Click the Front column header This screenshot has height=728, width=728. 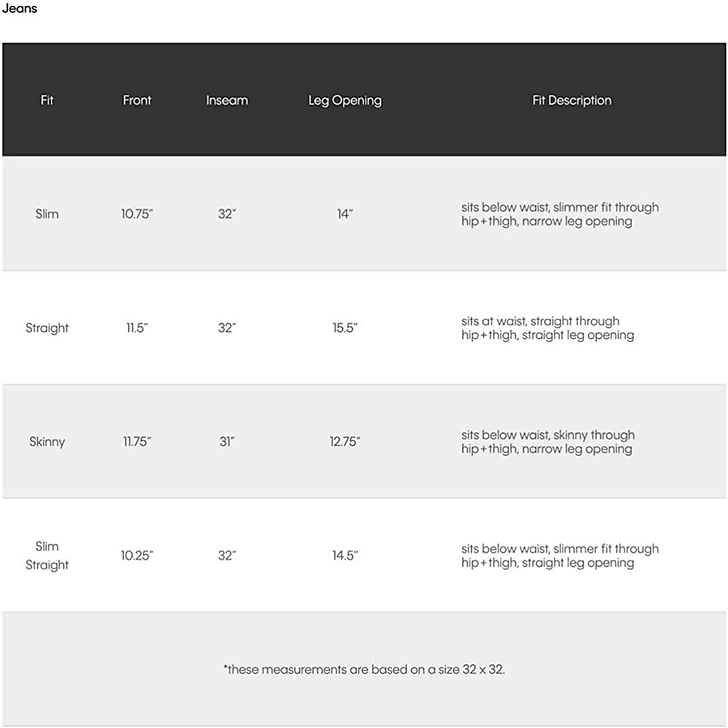click(x=136, y=100)
